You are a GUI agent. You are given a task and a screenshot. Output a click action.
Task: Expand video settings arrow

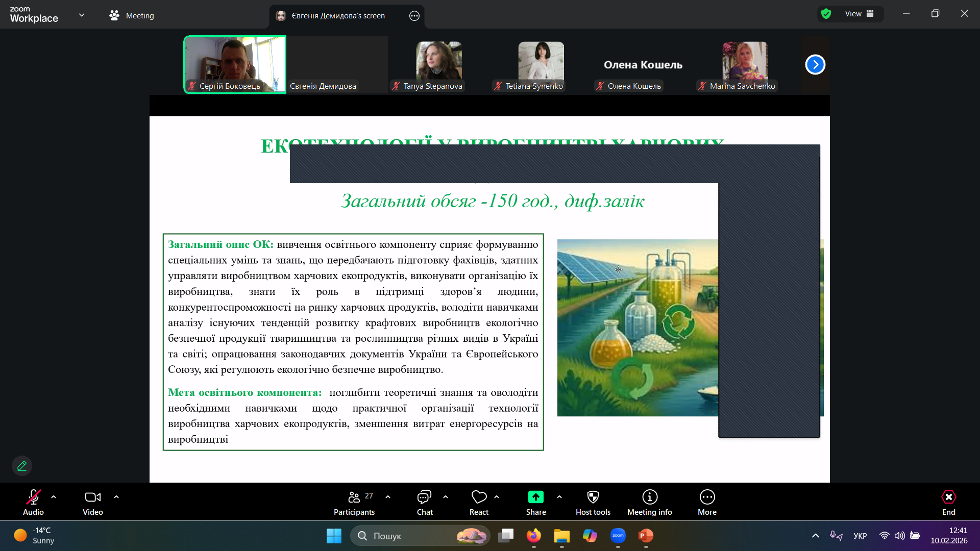tap(116, 497)
